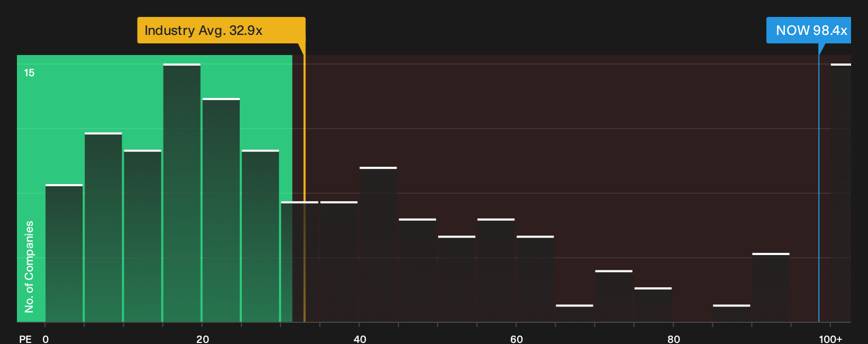Click the tallest histogram bar at PE 15-20
Screen dimensions: 868x344
182,193
